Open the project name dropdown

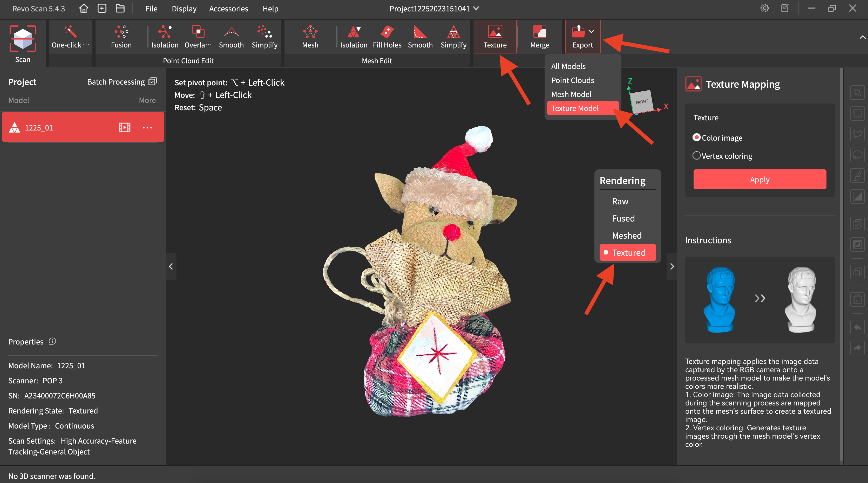click(476, 9)
